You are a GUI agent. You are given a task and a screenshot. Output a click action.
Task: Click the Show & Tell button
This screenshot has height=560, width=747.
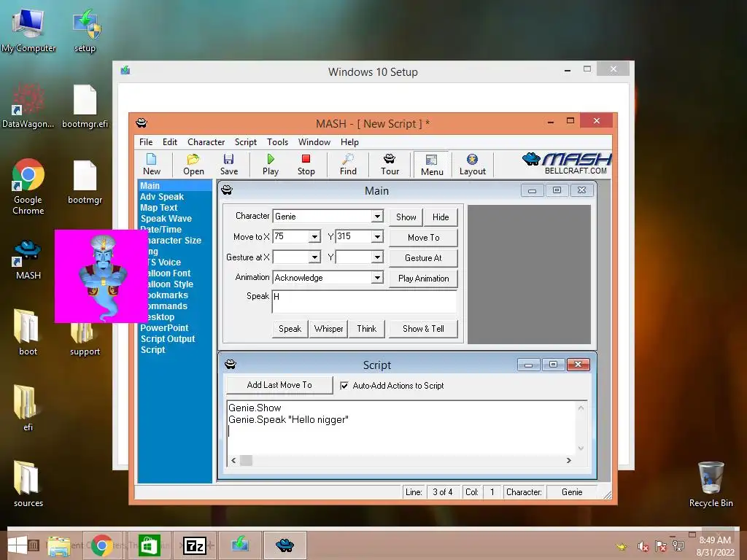pyautogui.click(x=423, y=329)
